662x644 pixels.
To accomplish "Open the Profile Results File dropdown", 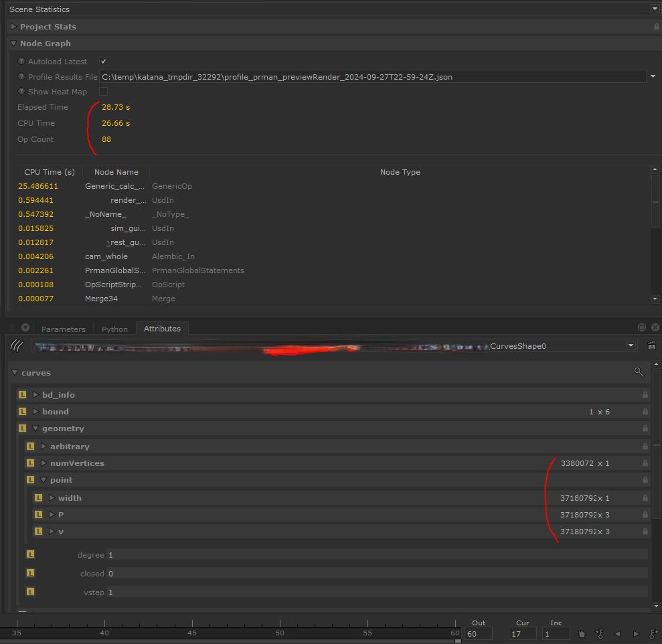I will (653, 77).
